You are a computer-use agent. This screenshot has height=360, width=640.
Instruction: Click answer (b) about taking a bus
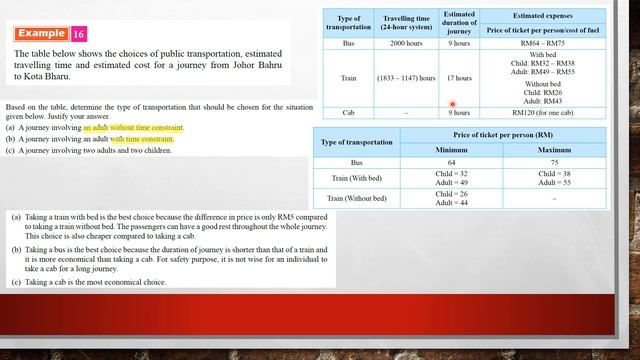[170, 259]
